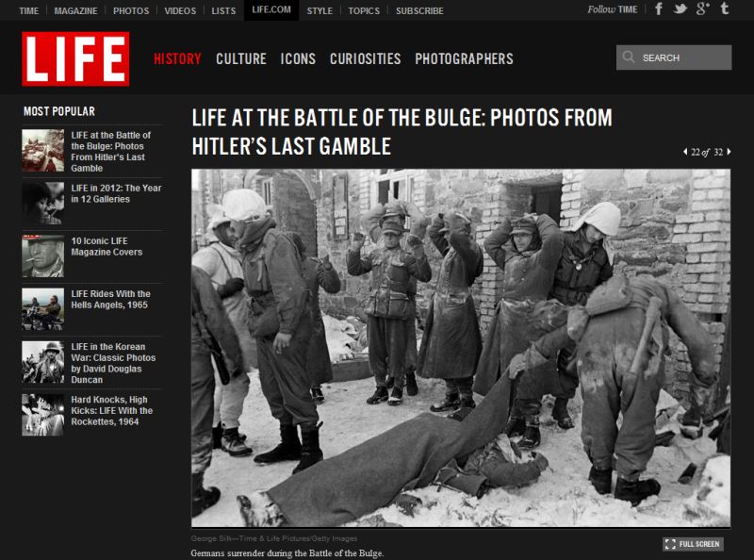
Task: Go to the next photo arrow
Action: 729,152
